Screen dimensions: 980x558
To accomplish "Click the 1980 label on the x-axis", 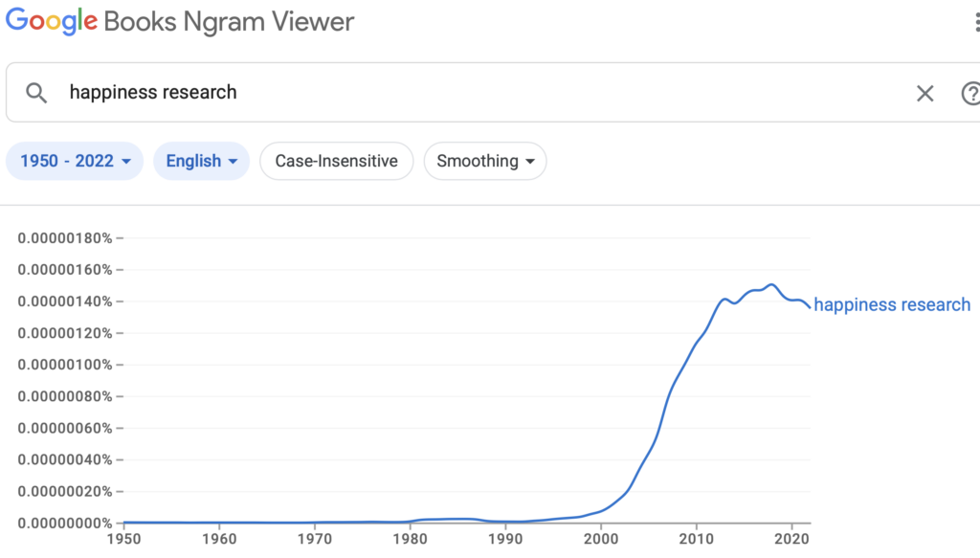I will (410, 540).
